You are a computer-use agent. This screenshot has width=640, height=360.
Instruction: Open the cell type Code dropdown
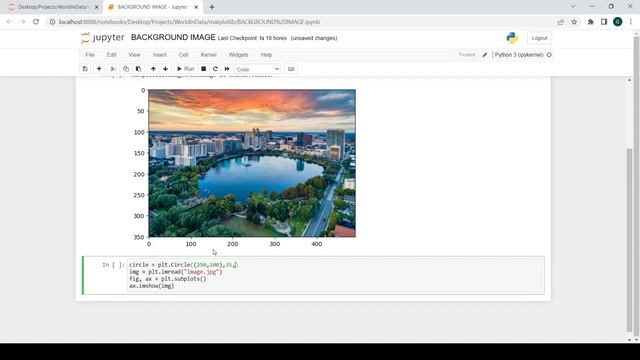258,69
